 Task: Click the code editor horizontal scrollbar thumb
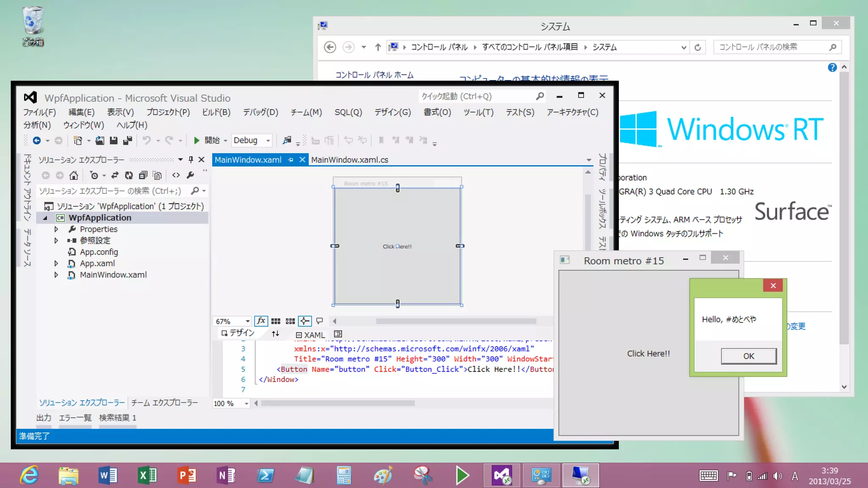click(x=337, y=403)
